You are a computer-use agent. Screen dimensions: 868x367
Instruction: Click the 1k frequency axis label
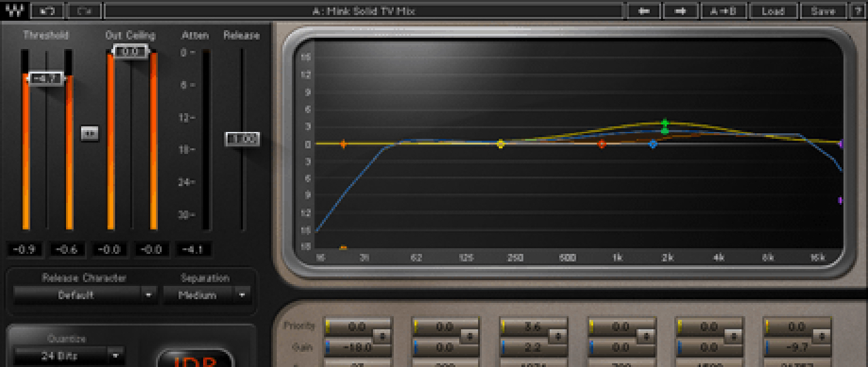tap(617, 257)
